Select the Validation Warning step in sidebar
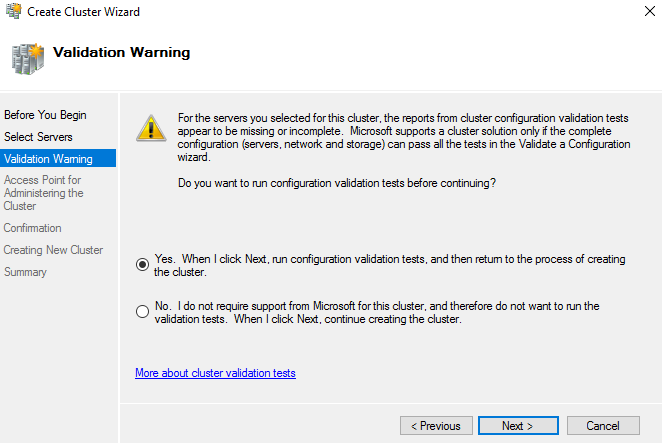This screenshot has height=443, width=662. [x=48, y=159]
